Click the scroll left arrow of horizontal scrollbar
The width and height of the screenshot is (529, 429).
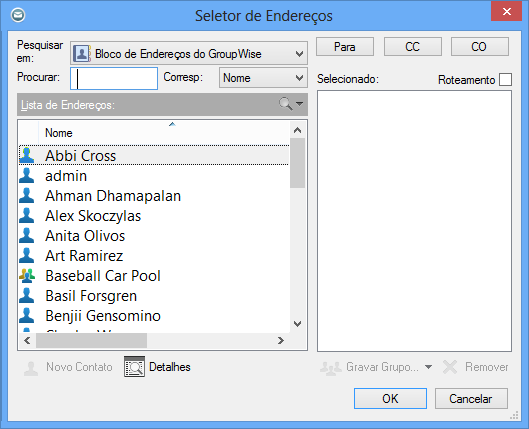coord(27,341)
